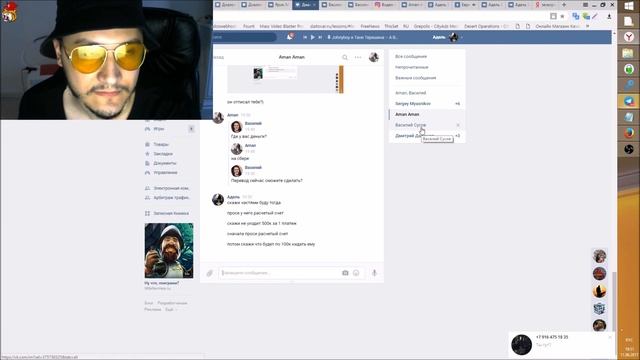
Task: Click Василий's avatar above 'Где у вас деньги?'
Action: click(236, 127)
